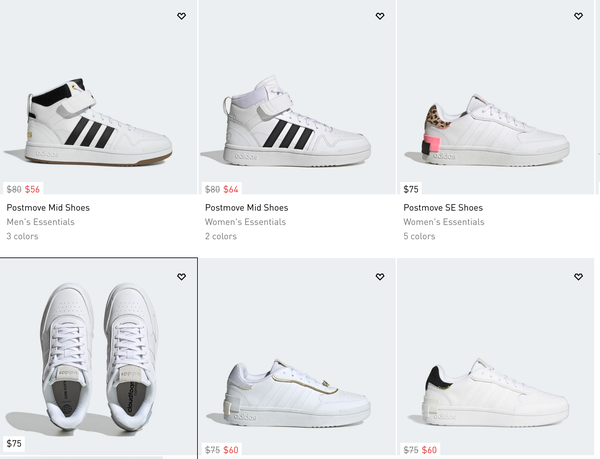Image resolution: width=600 pixels, height=459 pixels.
Task: Save the black-heel white sneaker to wishlist
Action: (578, 277)
